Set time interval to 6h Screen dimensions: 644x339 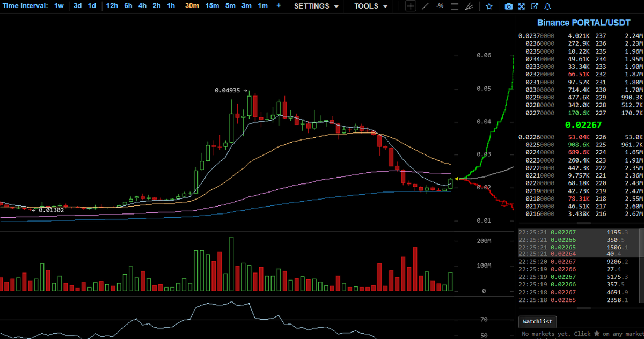tap(128, 6)
